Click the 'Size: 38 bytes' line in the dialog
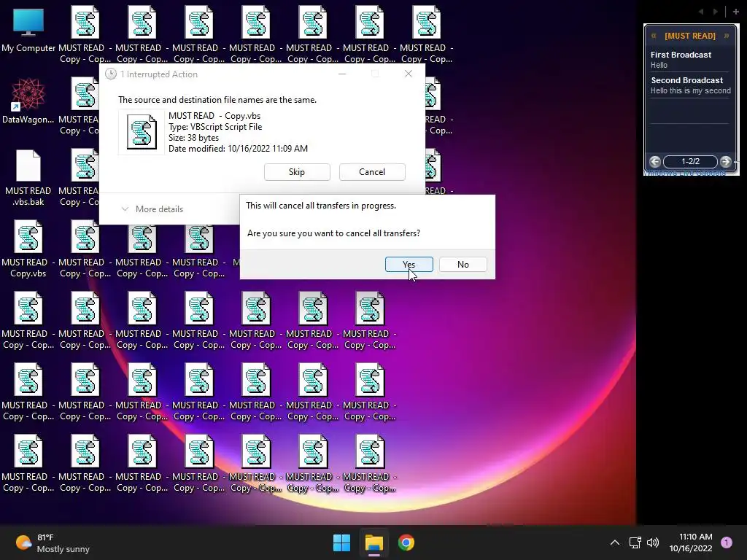This screenshot has width=747, height=560. tap(193, 138)
